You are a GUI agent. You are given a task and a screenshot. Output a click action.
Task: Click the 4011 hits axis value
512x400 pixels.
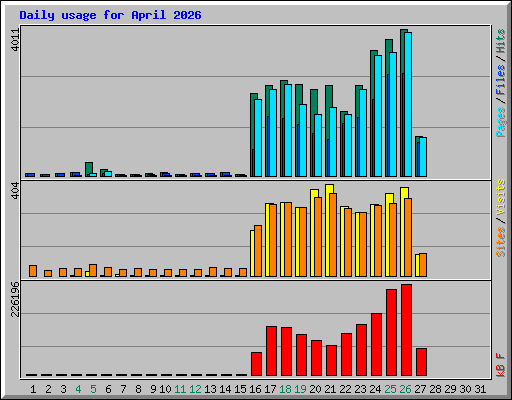tap(15, 40)
